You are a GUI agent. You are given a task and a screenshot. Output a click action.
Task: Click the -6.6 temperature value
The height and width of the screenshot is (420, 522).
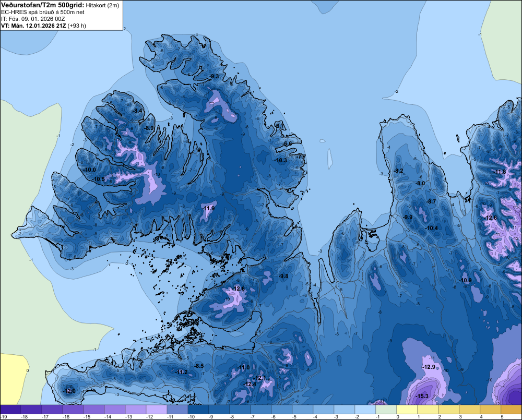[288, 144]
